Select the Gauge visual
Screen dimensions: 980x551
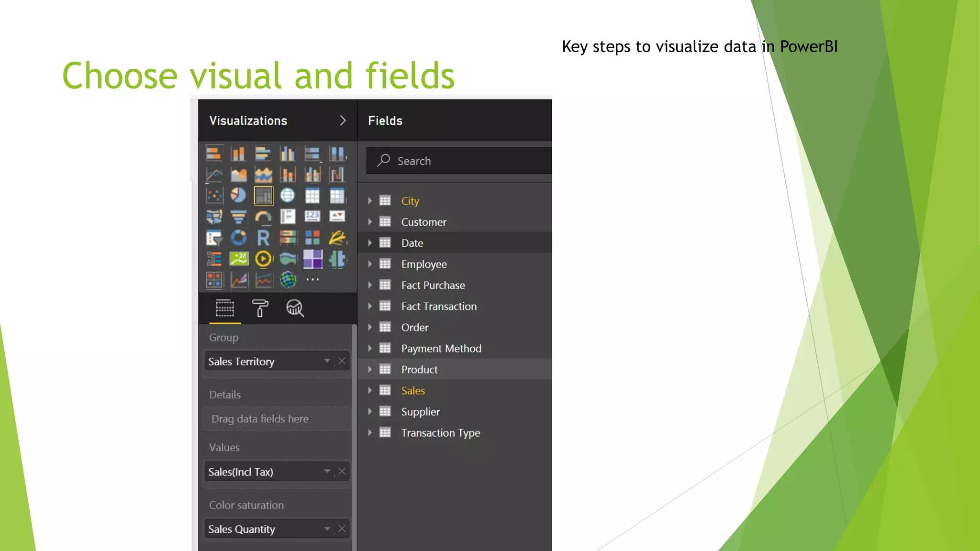263,217
